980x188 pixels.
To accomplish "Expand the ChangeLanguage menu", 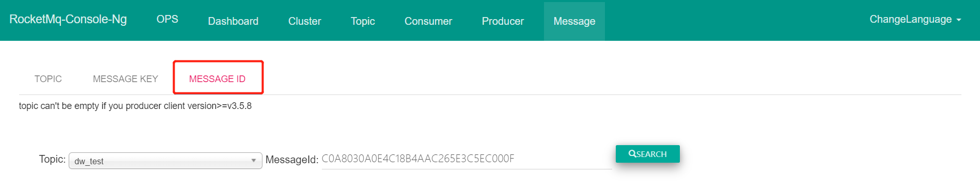I will pyautogui.click(x=915, y=20).
